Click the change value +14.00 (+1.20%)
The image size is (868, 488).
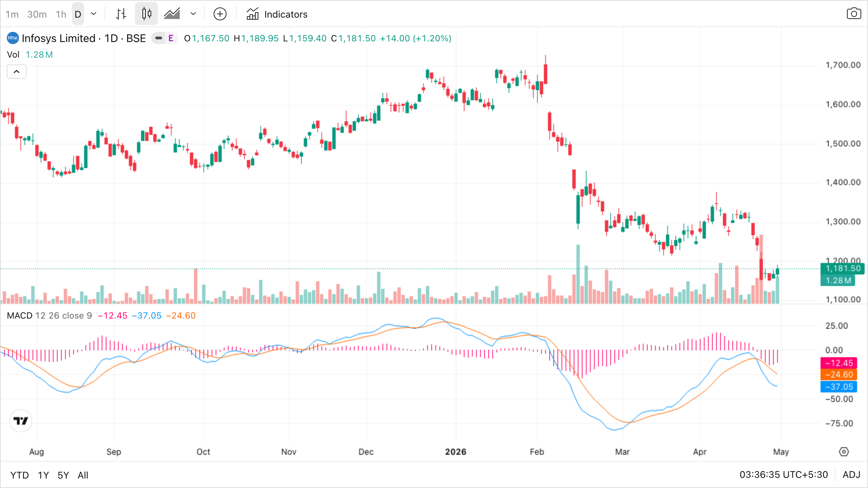(416, 38)
